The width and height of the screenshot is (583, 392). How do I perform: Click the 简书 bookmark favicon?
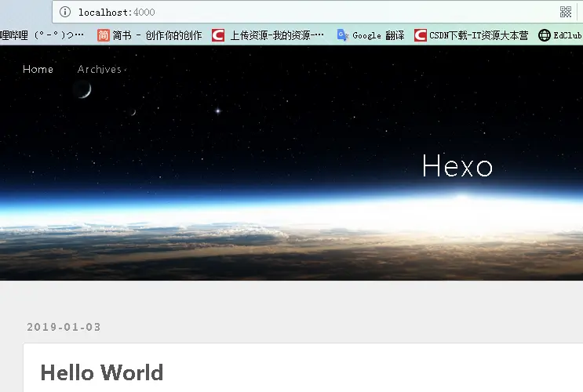(104, 35)
